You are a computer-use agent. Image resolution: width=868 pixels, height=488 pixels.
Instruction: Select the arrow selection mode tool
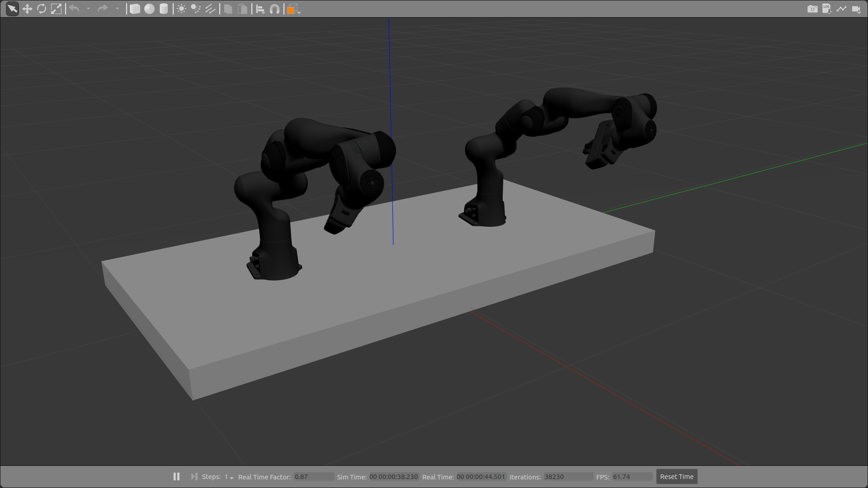click(12, 9)
